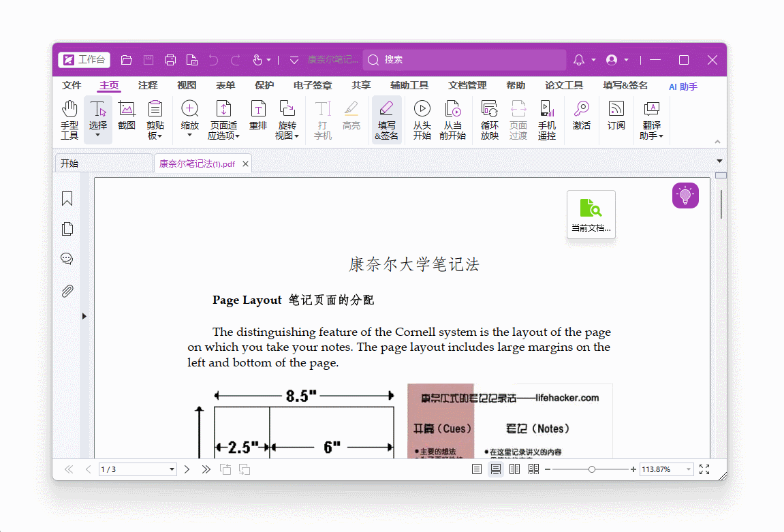Click the Subscribe (订阅) icon

pos(616,116)
